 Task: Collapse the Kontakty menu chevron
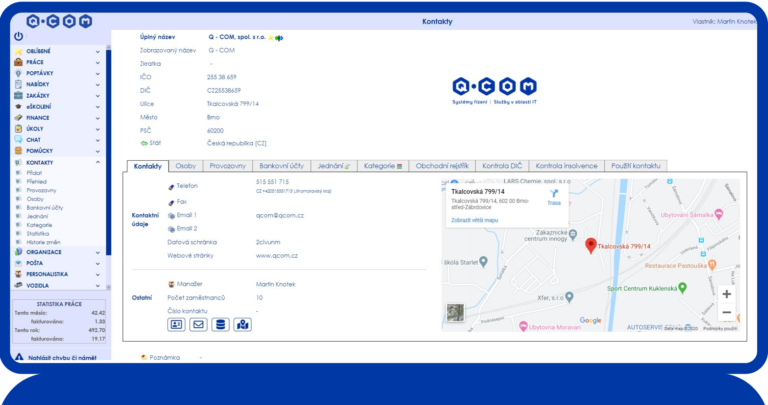(97, 162)
